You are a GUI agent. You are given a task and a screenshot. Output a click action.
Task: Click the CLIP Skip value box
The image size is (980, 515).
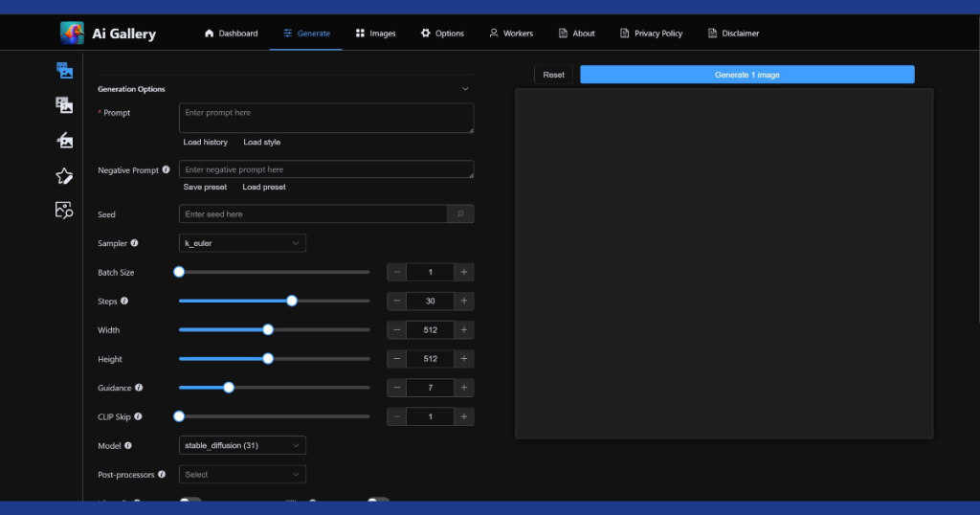[x=430, y=416]
